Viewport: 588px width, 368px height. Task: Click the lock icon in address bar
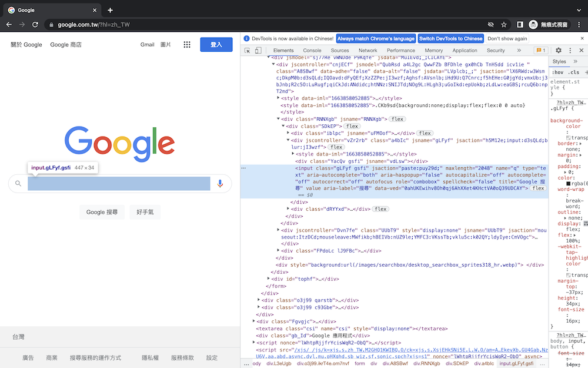click(51, 25)
